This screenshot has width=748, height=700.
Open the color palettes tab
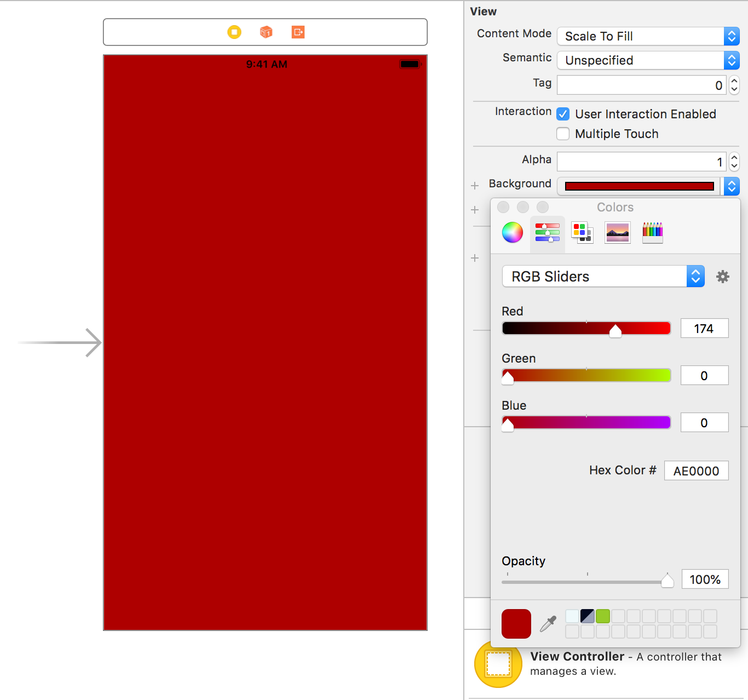[x=582, y=233]
